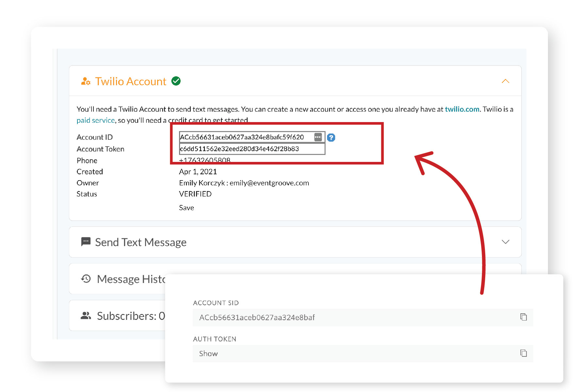Open the twilio.com link
The height and width of the screenshot is (392, 579).
point(462,109)
